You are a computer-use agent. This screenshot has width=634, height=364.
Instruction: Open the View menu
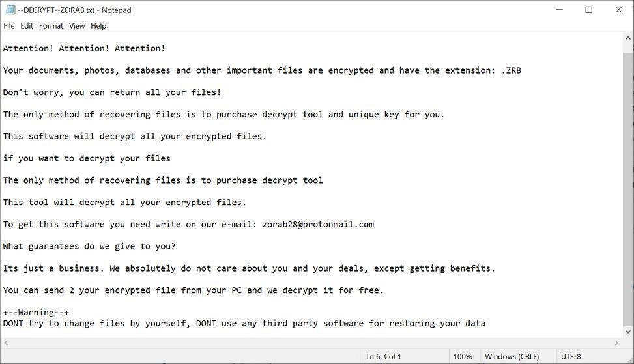[77, 26]
